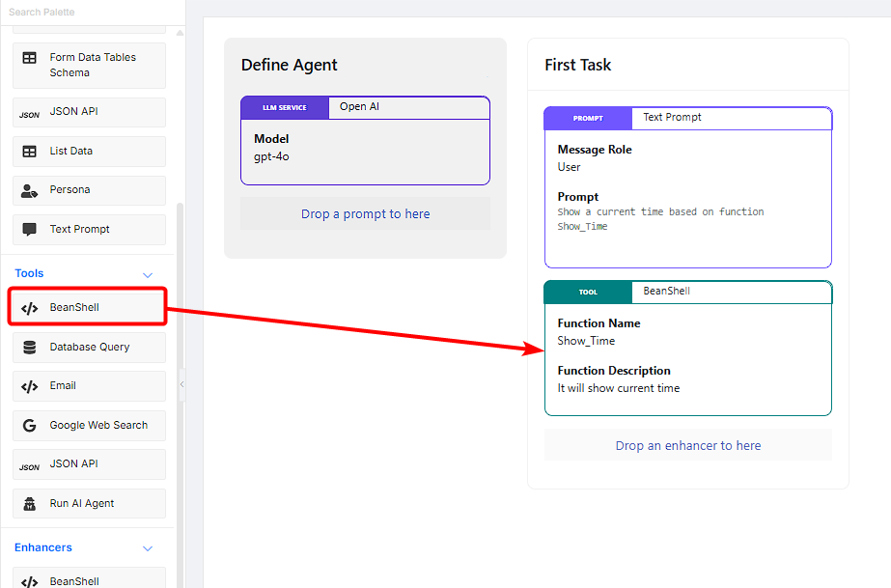891x588 pixels.
Task: Click the Email code icon
Action: click(x=30, y=387)
